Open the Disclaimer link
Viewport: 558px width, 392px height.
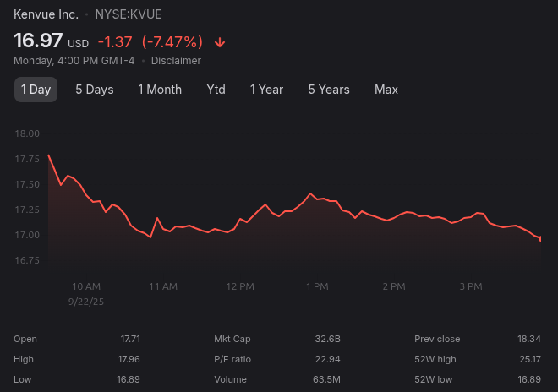pos(176,61)
